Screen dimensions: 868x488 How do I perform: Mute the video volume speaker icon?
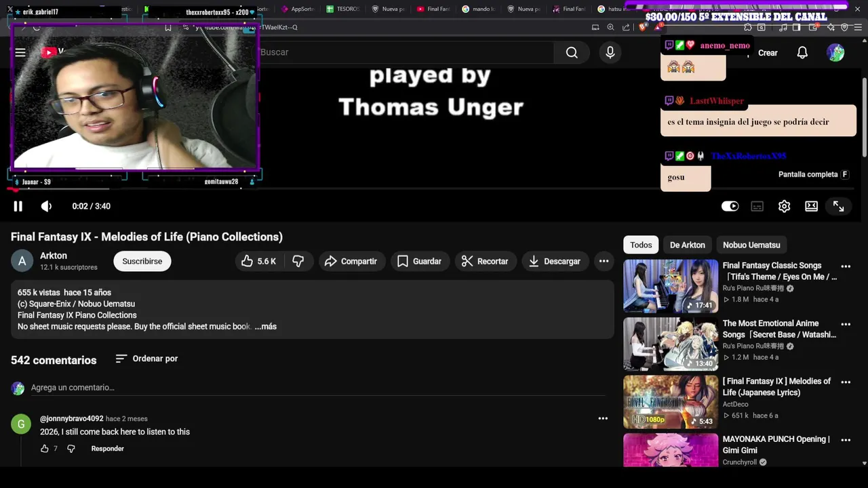click(x=46, y=206)
